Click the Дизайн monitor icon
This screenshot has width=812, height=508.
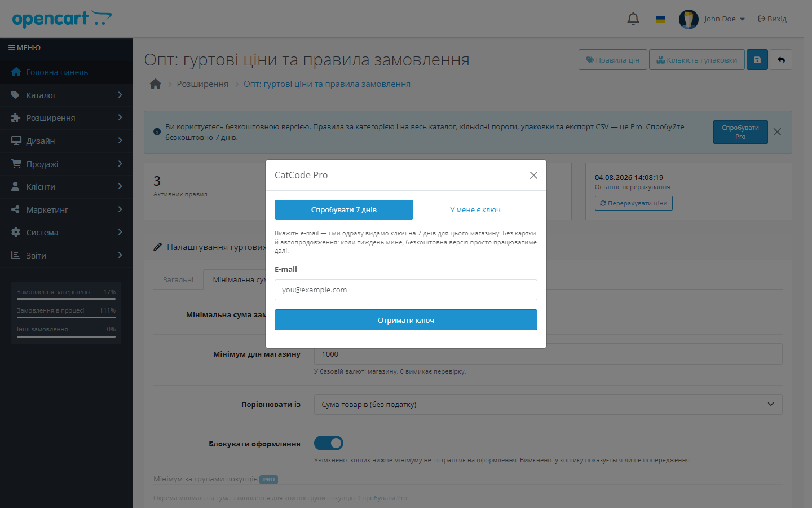pos(16,141)
